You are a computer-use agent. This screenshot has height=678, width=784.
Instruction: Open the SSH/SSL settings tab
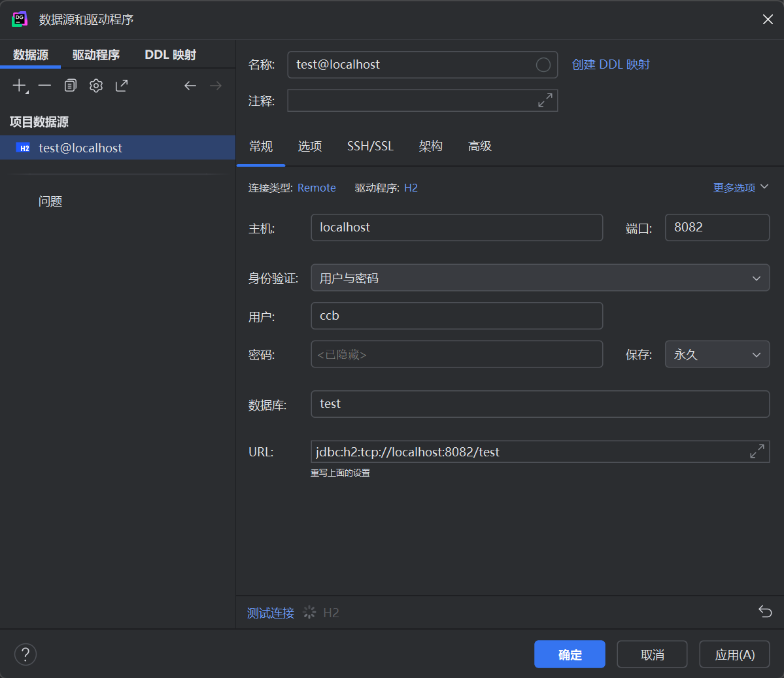371,146
